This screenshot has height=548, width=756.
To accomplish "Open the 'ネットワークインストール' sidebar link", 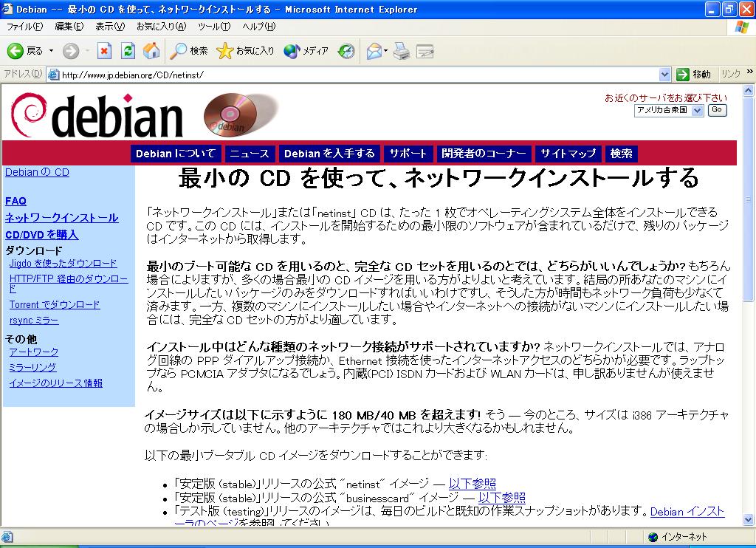I will click(x=62, y=218).
